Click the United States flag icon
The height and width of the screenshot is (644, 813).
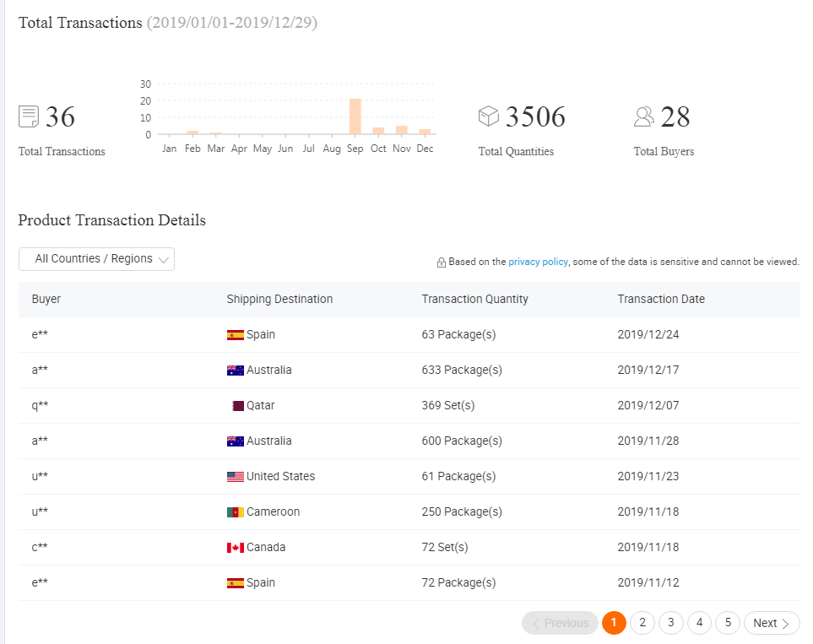236,477
